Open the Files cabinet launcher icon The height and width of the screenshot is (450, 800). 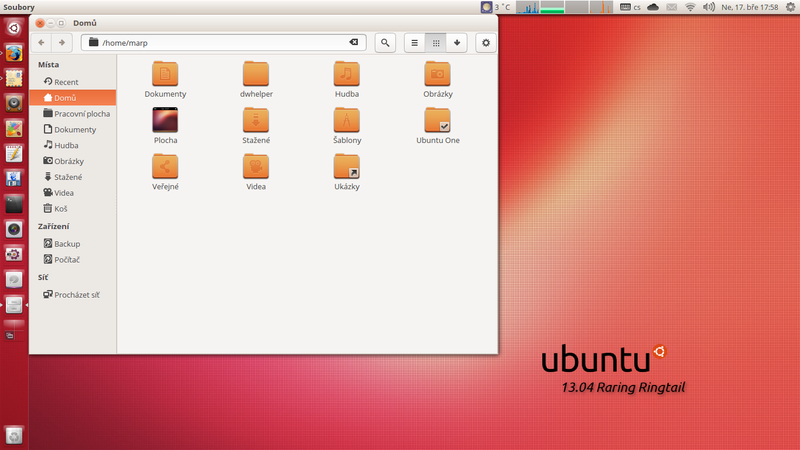coord(14,305)
